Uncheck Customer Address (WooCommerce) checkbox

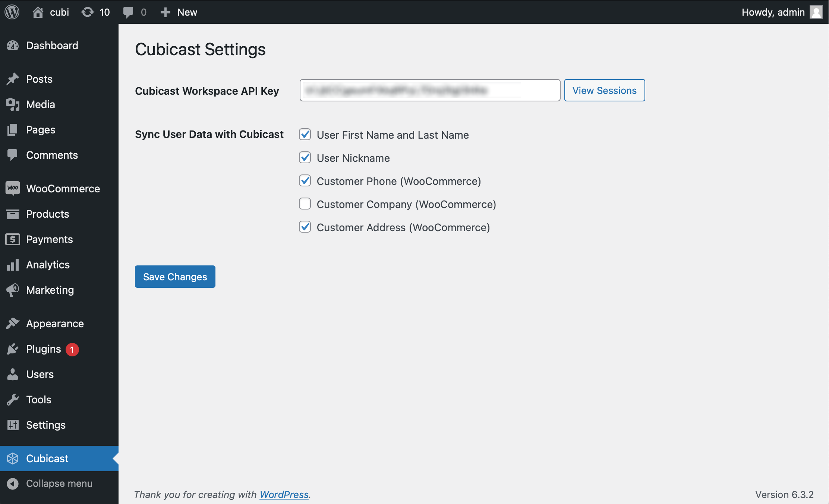[x=305, y=227]
